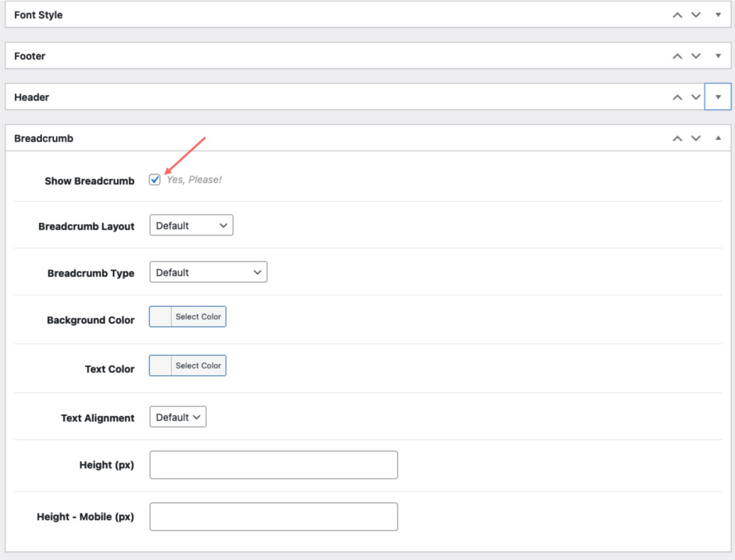This screenshot has height=560, width=735.
Task: Move Header panel down with chevron
Action: (x=696, y=97)
